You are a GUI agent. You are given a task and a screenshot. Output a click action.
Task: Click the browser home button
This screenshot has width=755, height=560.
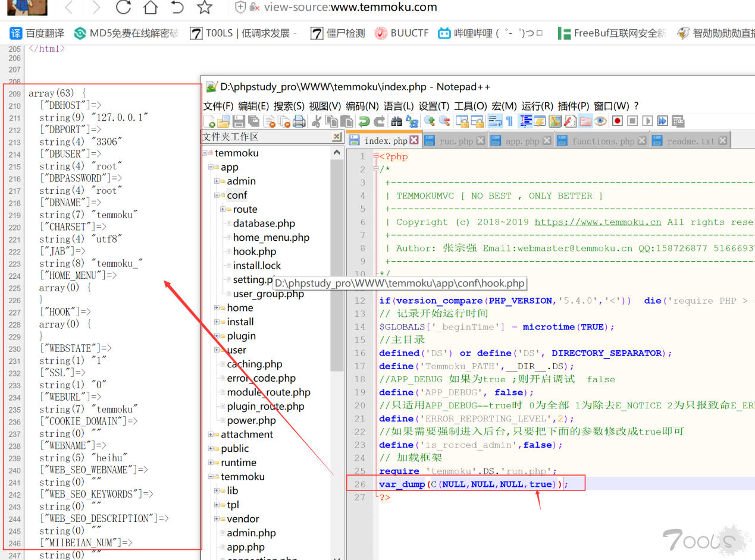151,8
